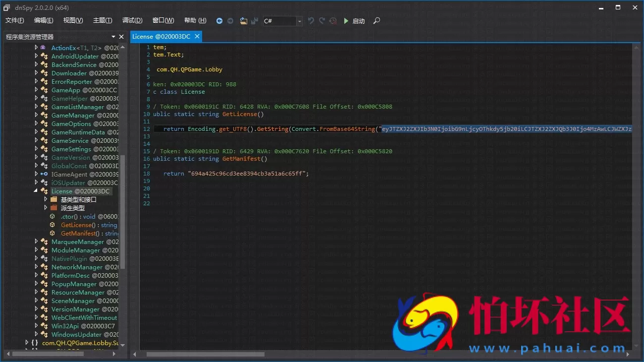This screenshot has height=362, width=644.
Task: Click the Navigate Forward arrow icon
Action: coord(230,21)
